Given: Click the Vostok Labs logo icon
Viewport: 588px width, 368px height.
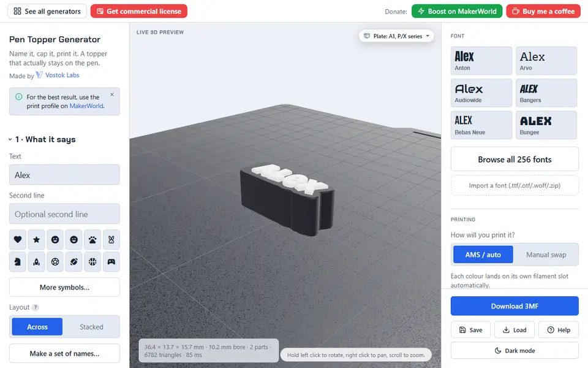Looking at the screenshot, I should tap(39, 75).
